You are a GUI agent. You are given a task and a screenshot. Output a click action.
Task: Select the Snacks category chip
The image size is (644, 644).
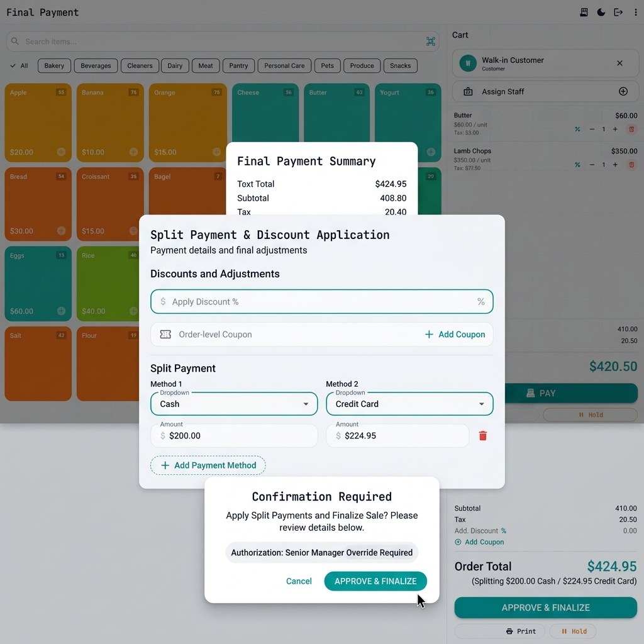tap(400, 65)
